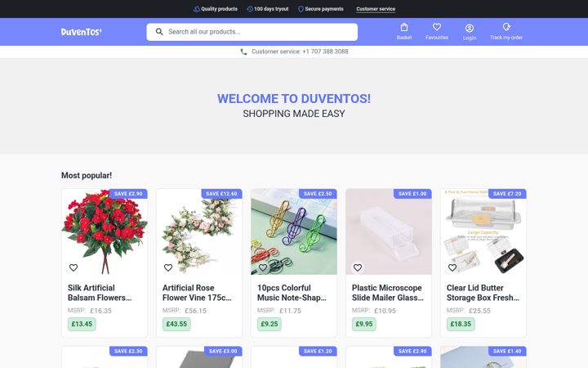Click the phone icon beside customer service number

(x=243, y=52)
